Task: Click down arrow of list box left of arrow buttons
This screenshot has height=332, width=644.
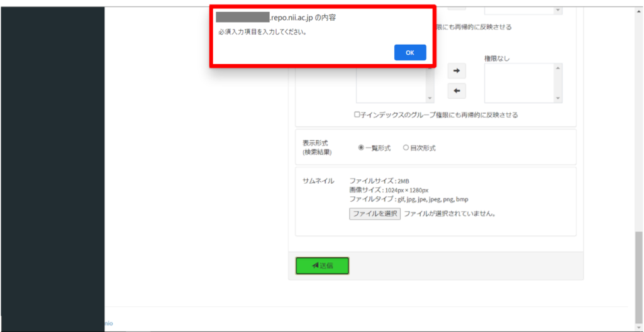Action: tap(430, 99)
